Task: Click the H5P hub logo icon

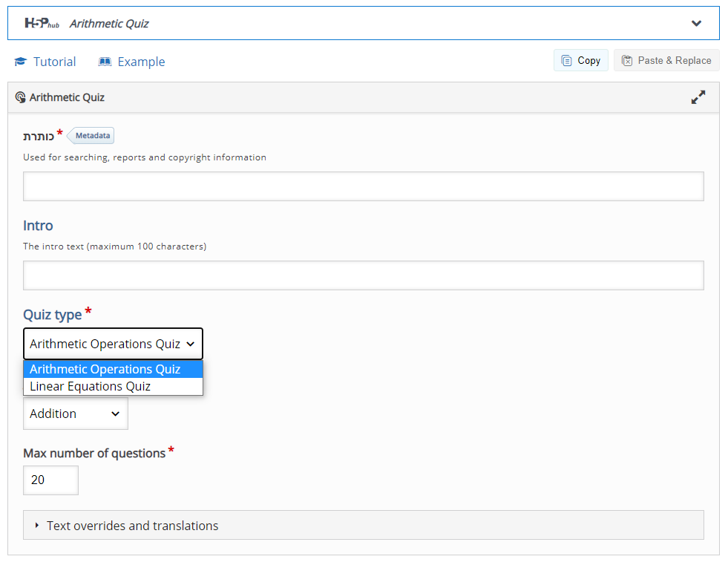Action: 42,23
